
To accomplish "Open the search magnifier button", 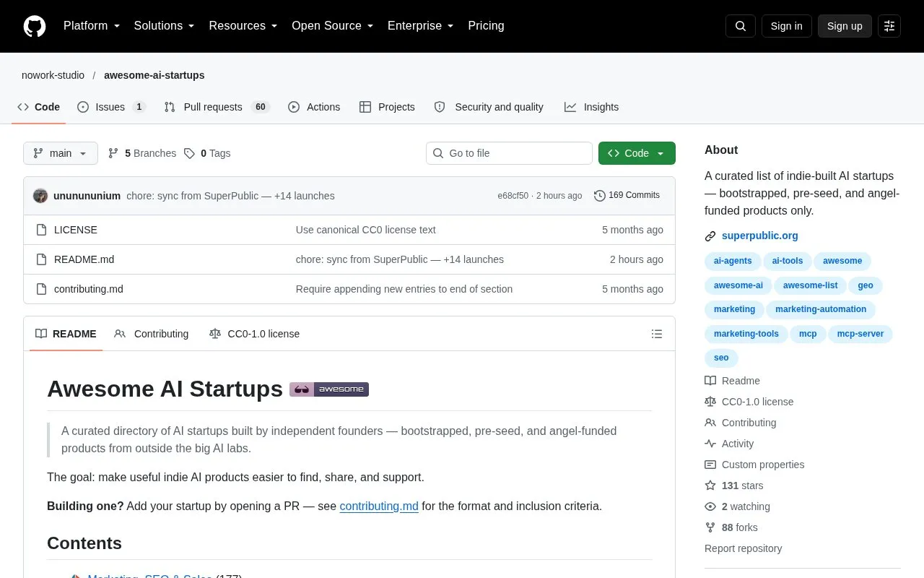I will coord(741,26).
